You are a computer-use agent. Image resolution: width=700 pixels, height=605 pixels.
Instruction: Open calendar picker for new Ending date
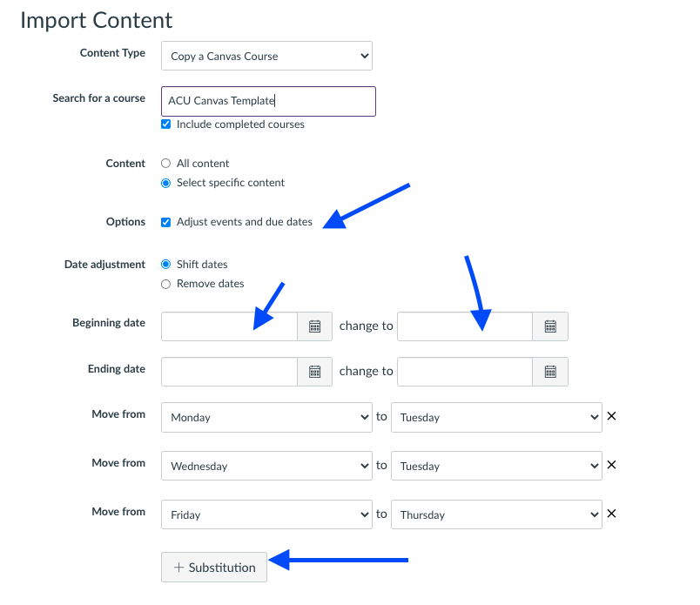click(x=550, y=371)
